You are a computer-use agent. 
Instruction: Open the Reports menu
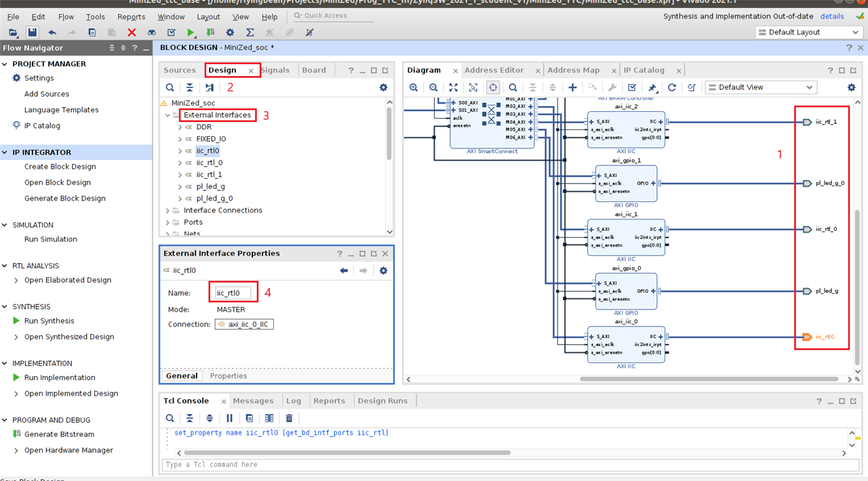tap(131, 16)
